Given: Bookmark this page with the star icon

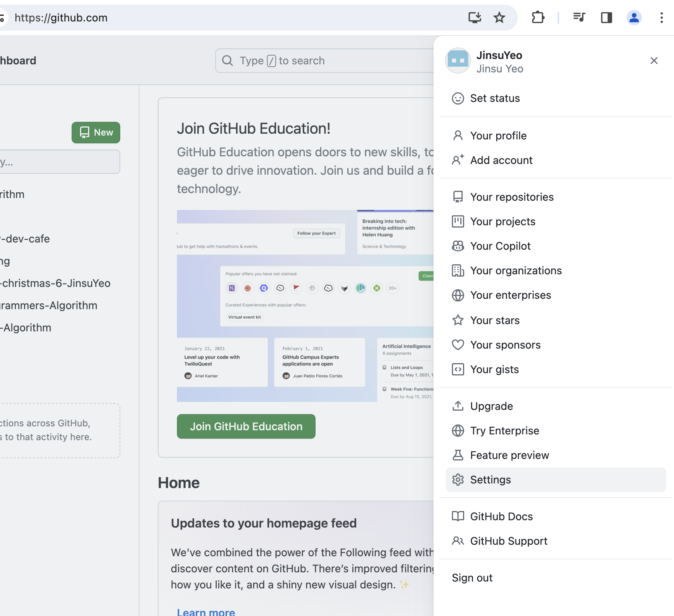Looking at the screenshot, I should coord(499,18).
